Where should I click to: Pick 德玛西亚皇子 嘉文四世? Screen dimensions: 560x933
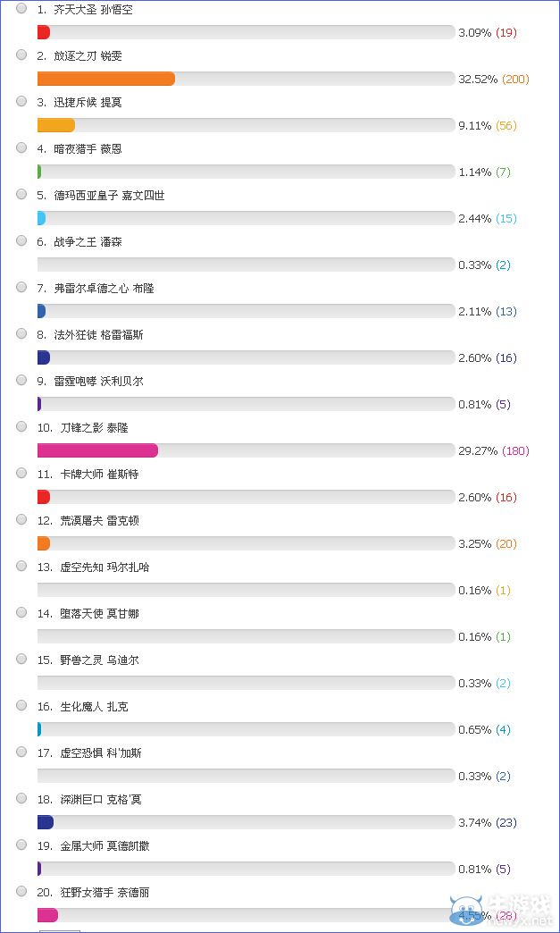click(x=21, y=194)
